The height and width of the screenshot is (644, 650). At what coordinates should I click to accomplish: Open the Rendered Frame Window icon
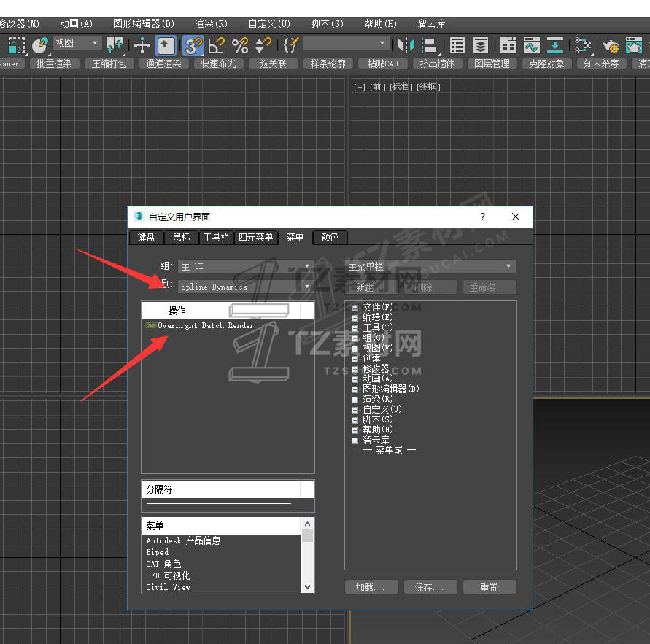point(633,45)
